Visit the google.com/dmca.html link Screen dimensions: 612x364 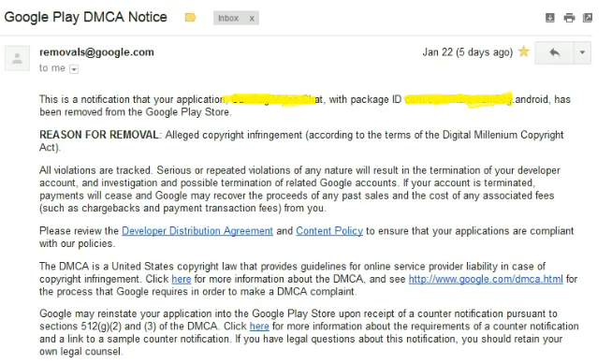(x=486, y=279)
